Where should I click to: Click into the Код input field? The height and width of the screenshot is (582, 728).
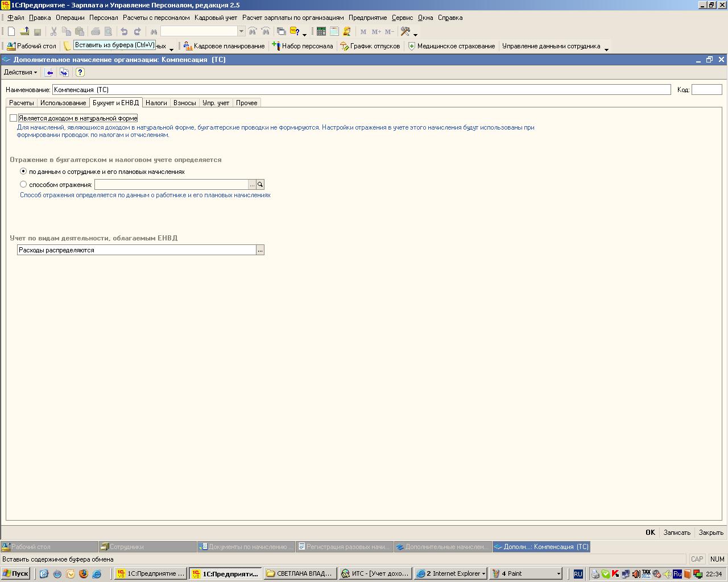(x=706, y=90)
